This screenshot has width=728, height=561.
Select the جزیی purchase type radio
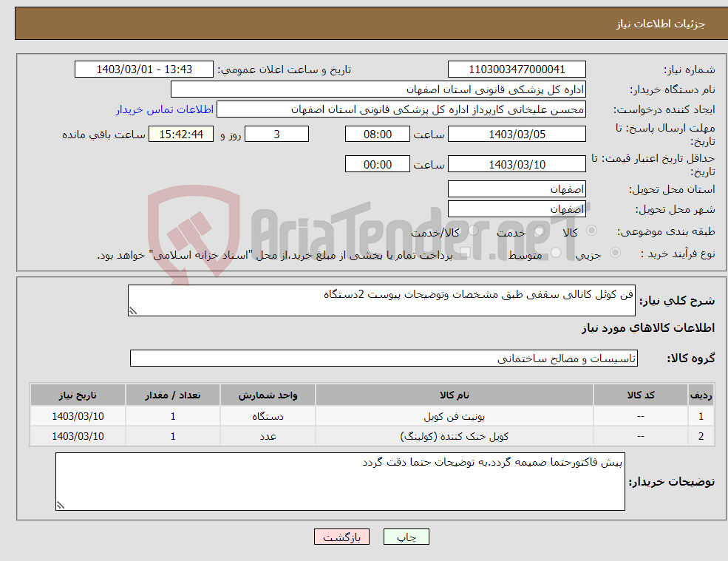[x=615, y=253]
